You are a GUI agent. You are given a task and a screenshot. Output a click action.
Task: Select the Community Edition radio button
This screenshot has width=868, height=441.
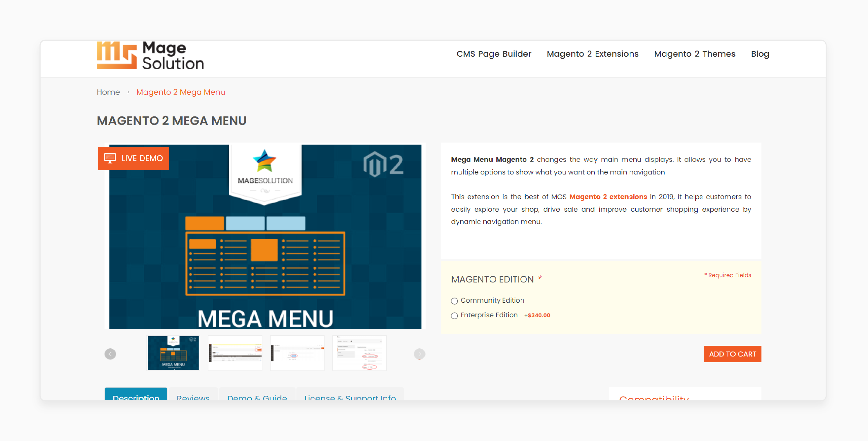pos(454,300)
